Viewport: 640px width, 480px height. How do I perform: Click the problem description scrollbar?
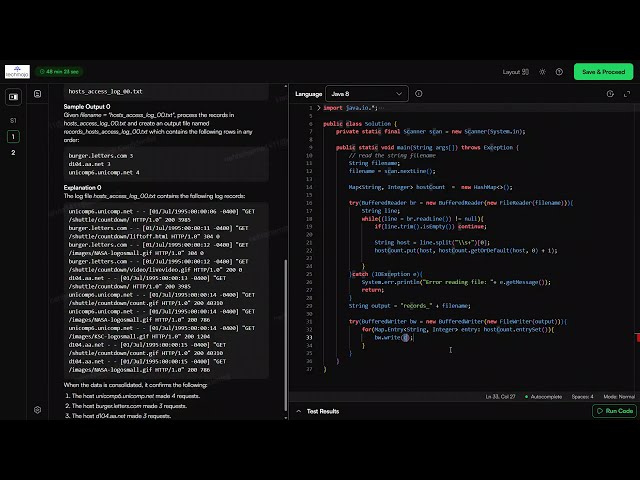(285, 335)
